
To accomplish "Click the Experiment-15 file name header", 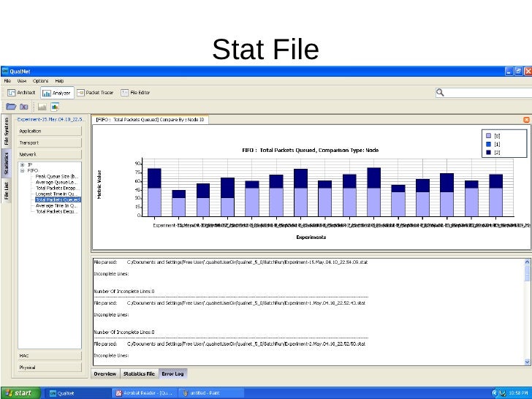I will (x=50, y=119).
